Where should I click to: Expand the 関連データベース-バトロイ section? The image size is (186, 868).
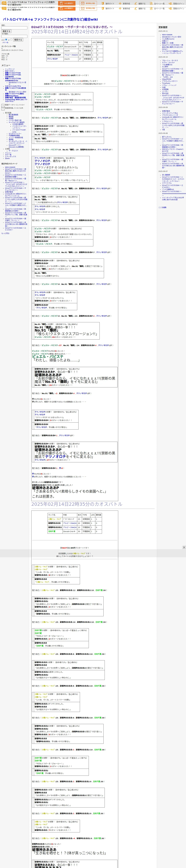(x=3, y=105)
